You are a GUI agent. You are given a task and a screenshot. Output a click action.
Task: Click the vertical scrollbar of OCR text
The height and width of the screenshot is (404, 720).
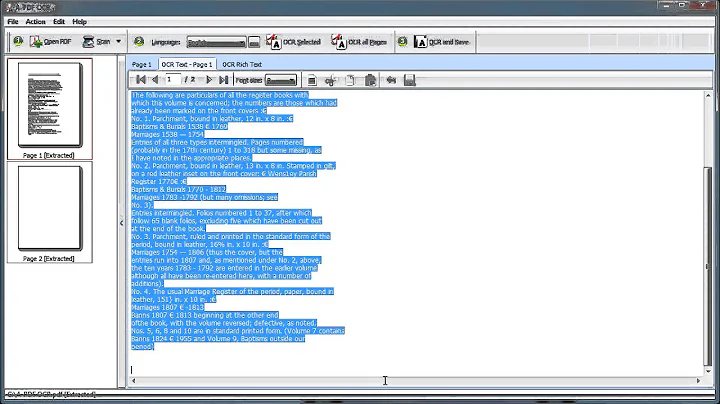point(708,266)
